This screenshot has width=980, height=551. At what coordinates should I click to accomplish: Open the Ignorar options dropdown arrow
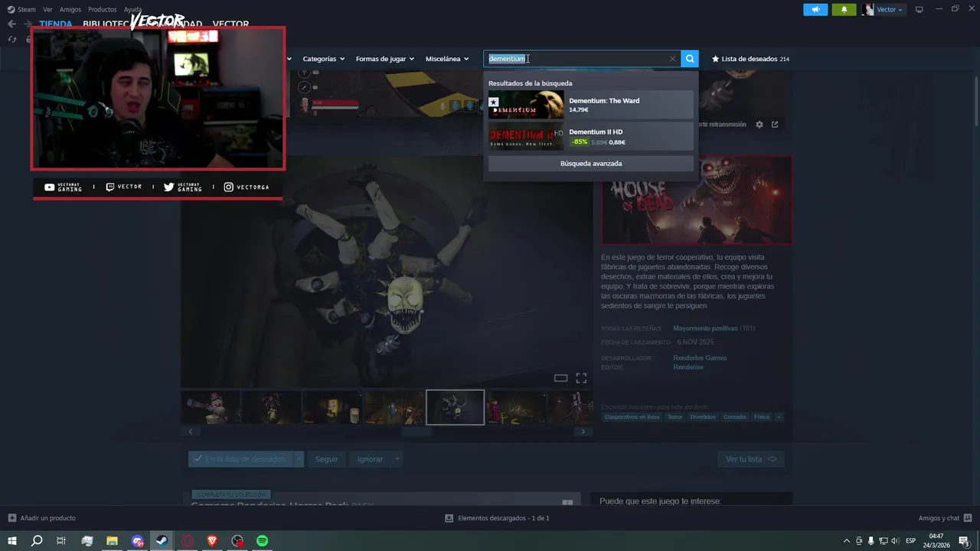pyautogui.click(x=397, y=459)
